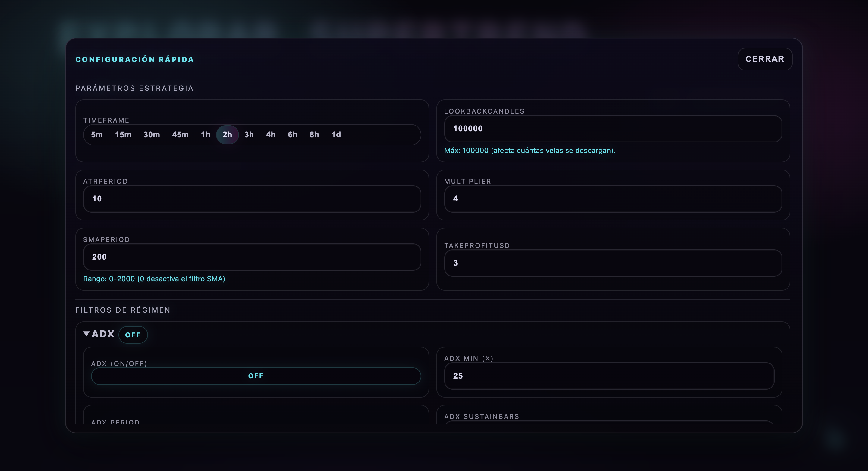
Task: Collapse the ADX section triangle
Action: [86, 334]
